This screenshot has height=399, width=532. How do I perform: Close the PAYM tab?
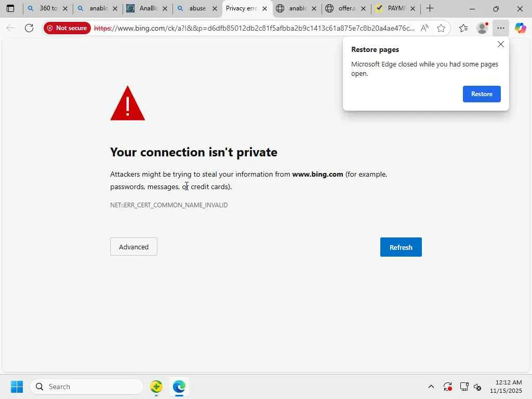click(x=413, y=8)
